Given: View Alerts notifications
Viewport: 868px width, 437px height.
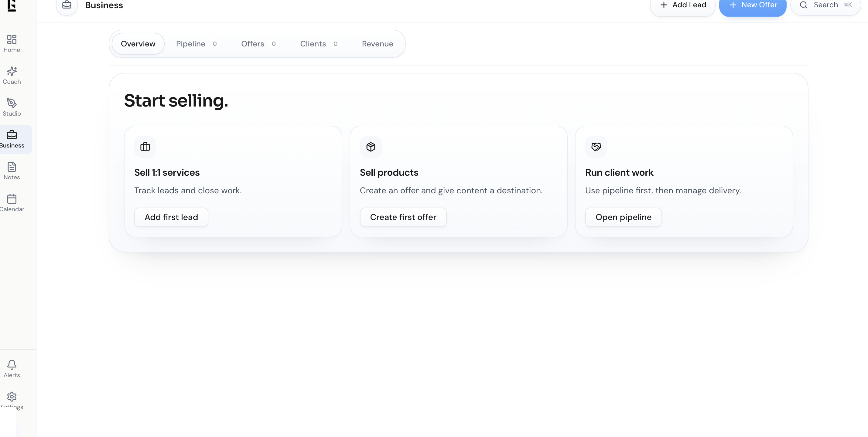Looking at the screenshot, I should click(12, 369).
